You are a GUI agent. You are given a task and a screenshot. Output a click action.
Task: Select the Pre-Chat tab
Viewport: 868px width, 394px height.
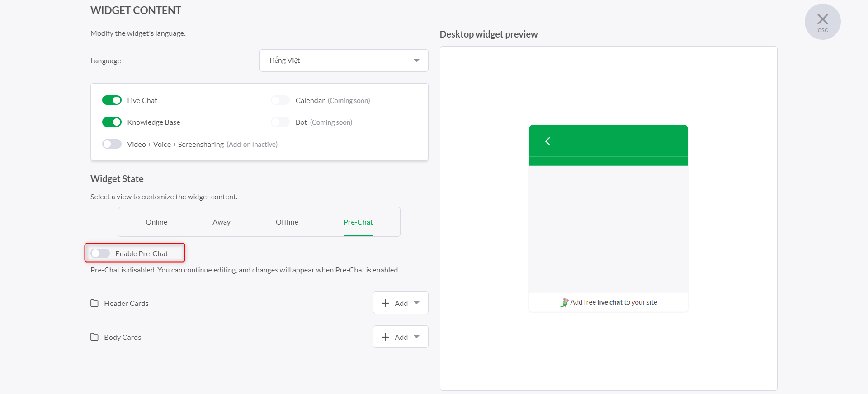[x=358, y=222]
